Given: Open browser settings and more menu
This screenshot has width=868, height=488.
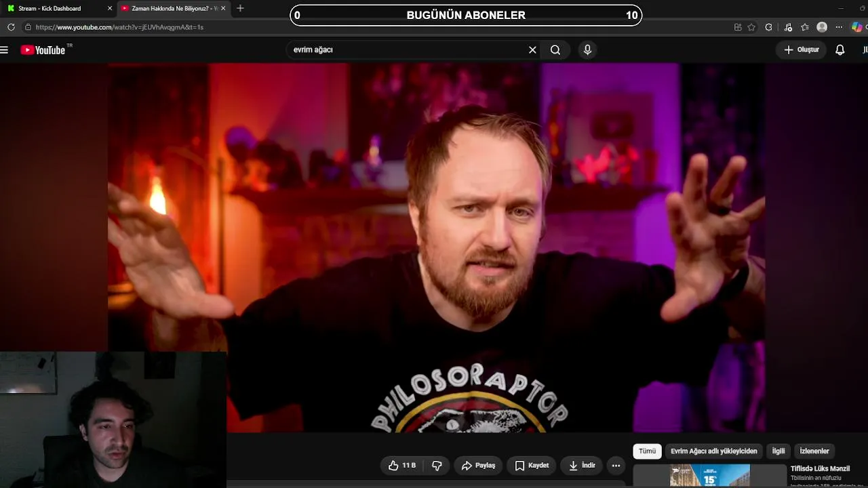Looking at the screenshot, I should [839, 27].
